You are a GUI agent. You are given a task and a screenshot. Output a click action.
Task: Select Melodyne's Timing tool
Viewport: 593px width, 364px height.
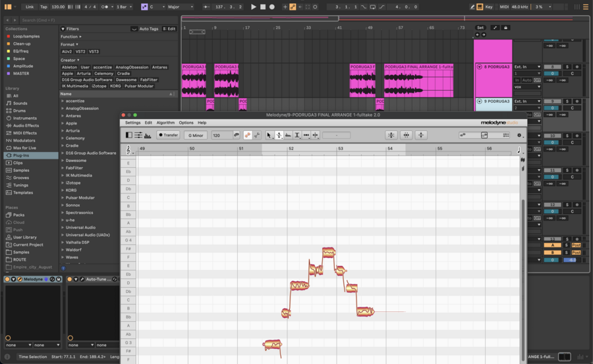pos(306,136)
